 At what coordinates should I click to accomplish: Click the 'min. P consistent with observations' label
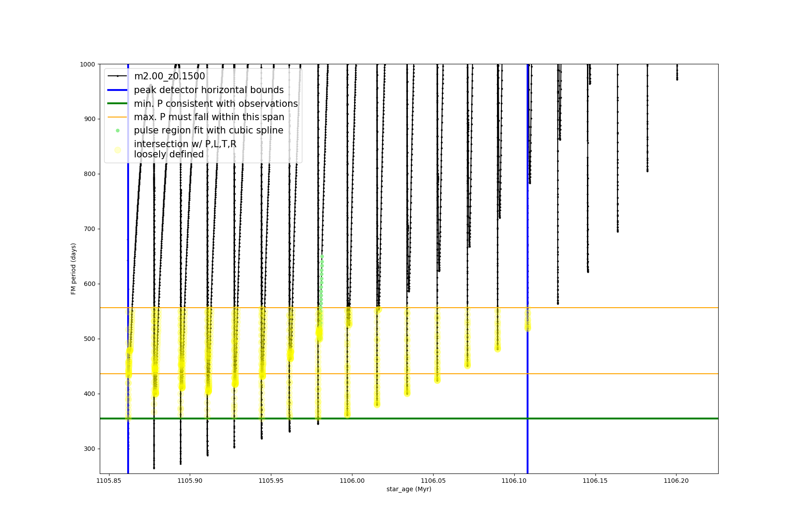tap(216, 104)
